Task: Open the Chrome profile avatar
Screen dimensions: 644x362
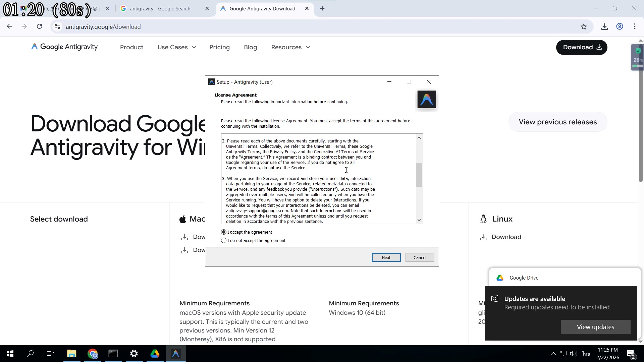Action: click(620, 26)
